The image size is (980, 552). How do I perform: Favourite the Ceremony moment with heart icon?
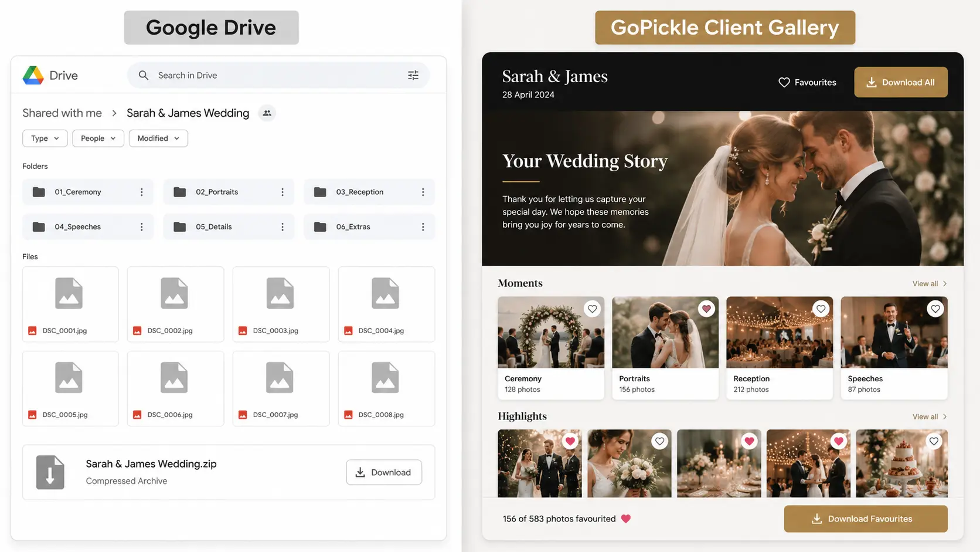593,309
